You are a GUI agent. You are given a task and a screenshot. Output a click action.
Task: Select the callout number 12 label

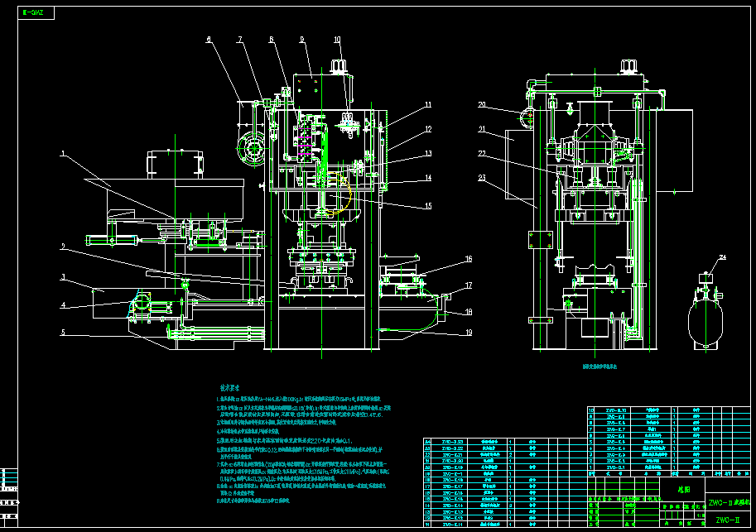pos(428,129)
